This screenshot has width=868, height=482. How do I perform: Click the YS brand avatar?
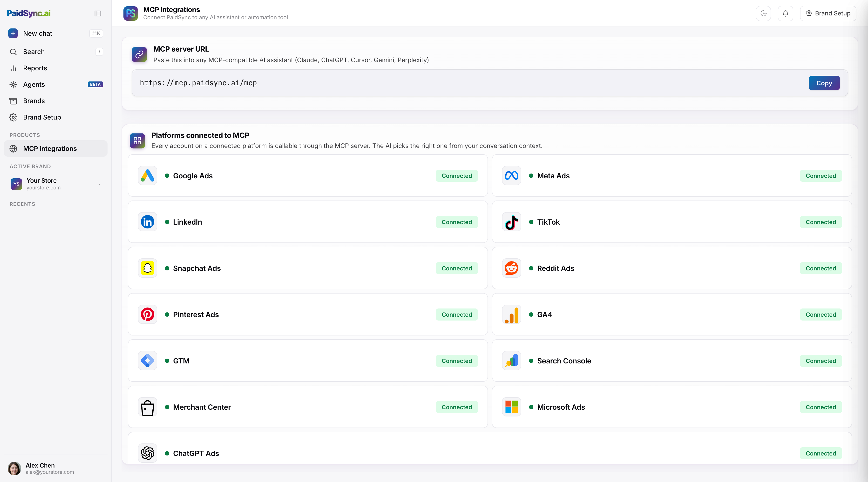16,184
